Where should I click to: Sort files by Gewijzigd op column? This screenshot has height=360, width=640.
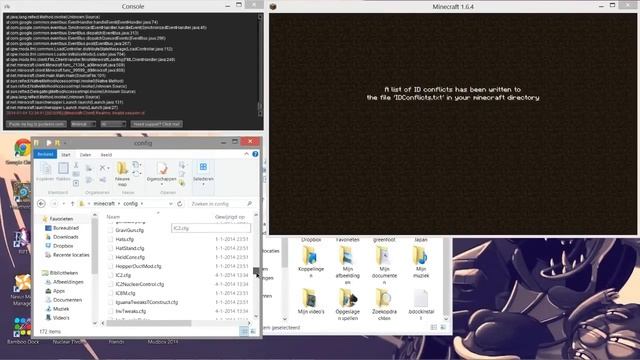pos(230,217)
